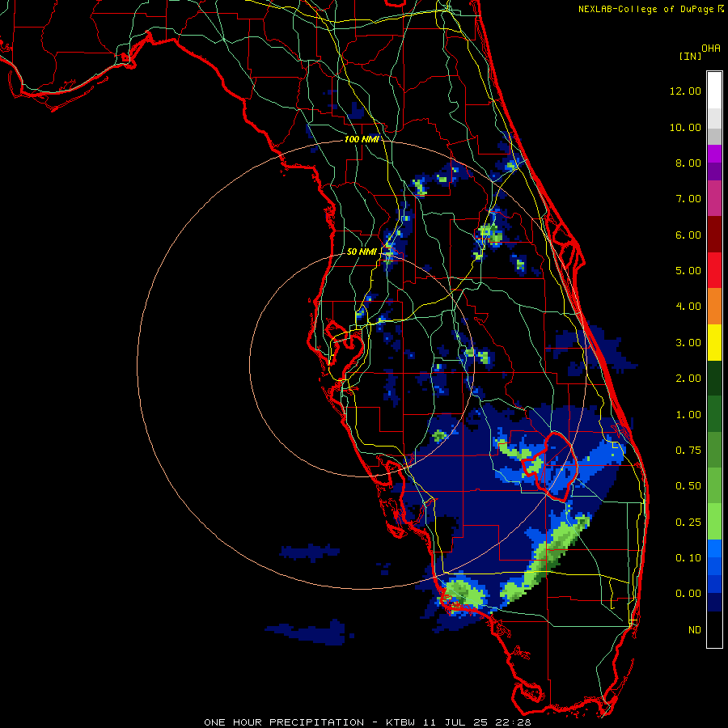Click the 0.10 legend value
The height and width of the screenshot is (728, 728).
click(688, 558)
